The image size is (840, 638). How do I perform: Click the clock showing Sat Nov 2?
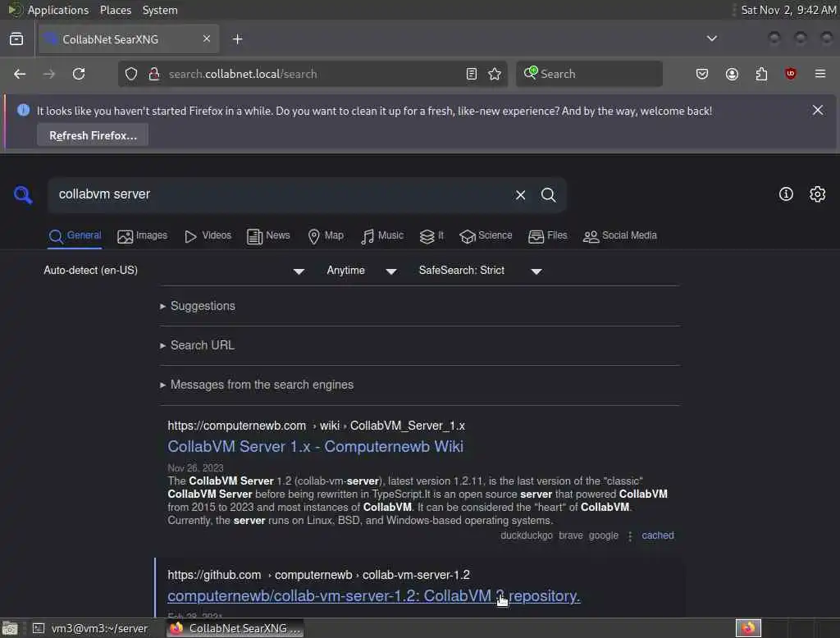(x=788, y=10)
